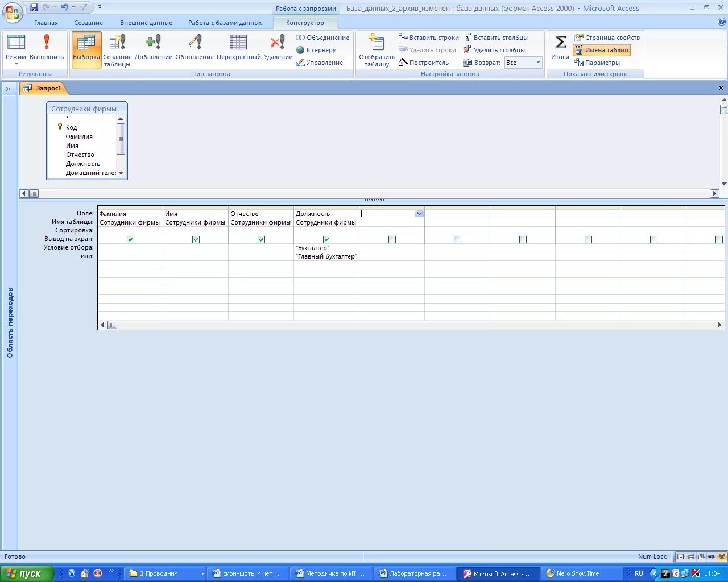Open Параметры query parameters
This screenshot has width=728, height=582.
(597, 63)
